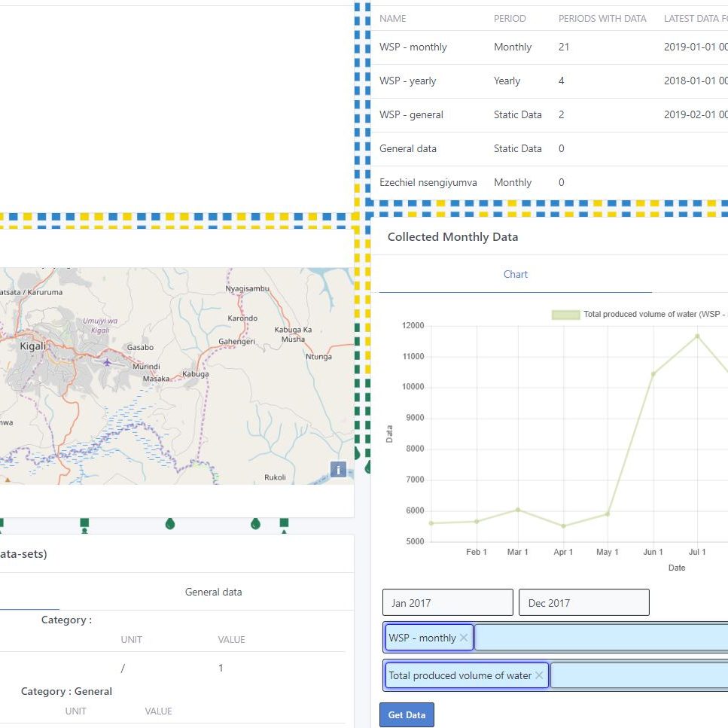Switch to the General data tab
The image size is (728, 728).
213,592
